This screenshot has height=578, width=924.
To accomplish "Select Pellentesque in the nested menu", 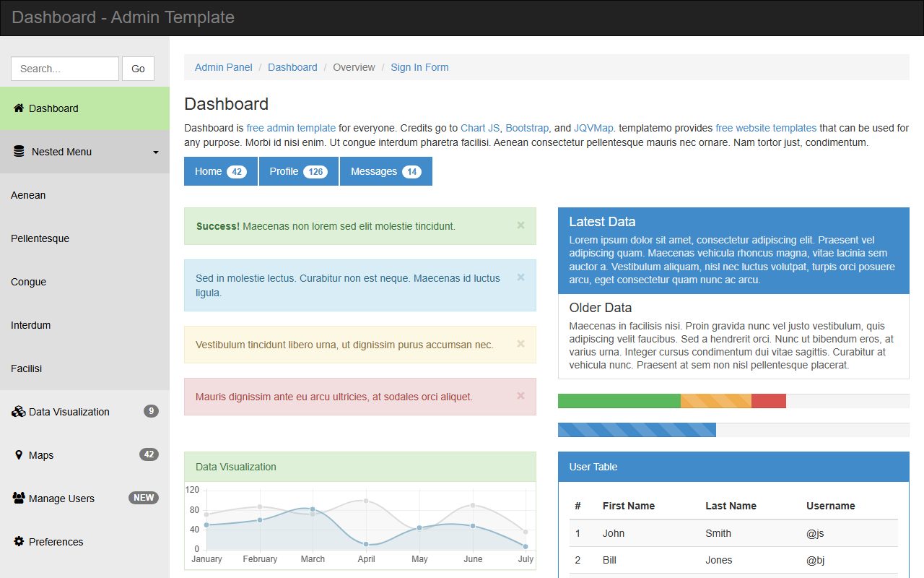I will pos(84,238).
